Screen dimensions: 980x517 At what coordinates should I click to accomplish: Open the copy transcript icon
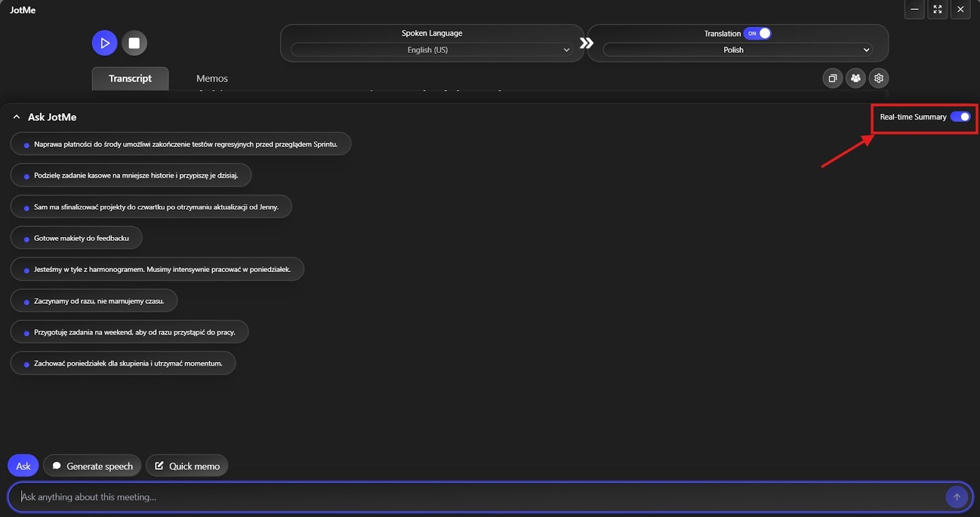click(832, 78)
